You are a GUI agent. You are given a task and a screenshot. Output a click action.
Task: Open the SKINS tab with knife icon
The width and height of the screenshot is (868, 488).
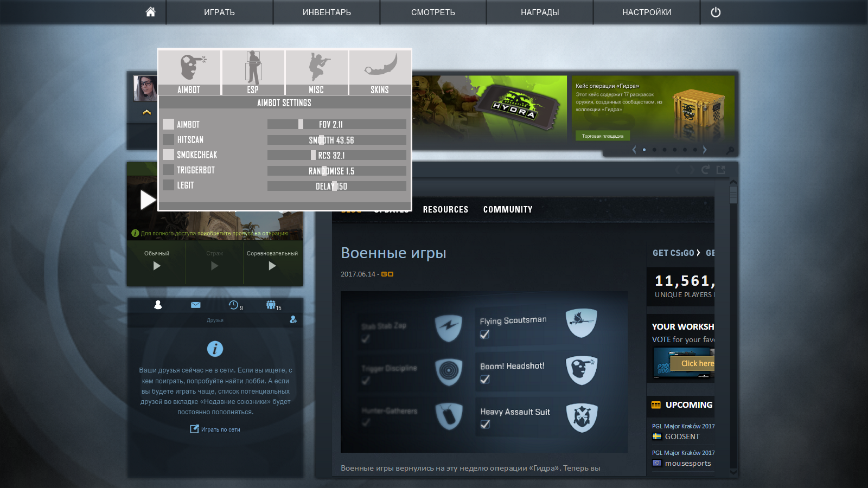point(380,73)
